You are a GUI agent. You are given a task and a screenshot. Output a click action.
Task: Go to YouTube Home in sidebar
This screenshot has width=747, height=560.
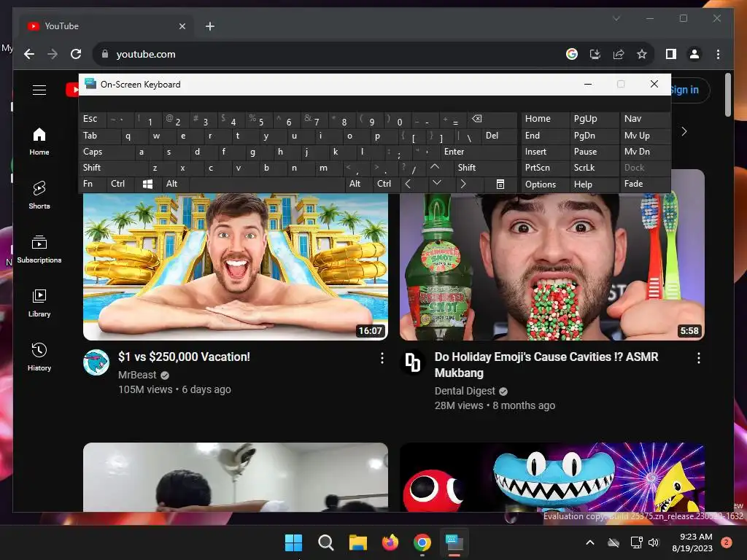pyautogui.click(x=39, y=141)
